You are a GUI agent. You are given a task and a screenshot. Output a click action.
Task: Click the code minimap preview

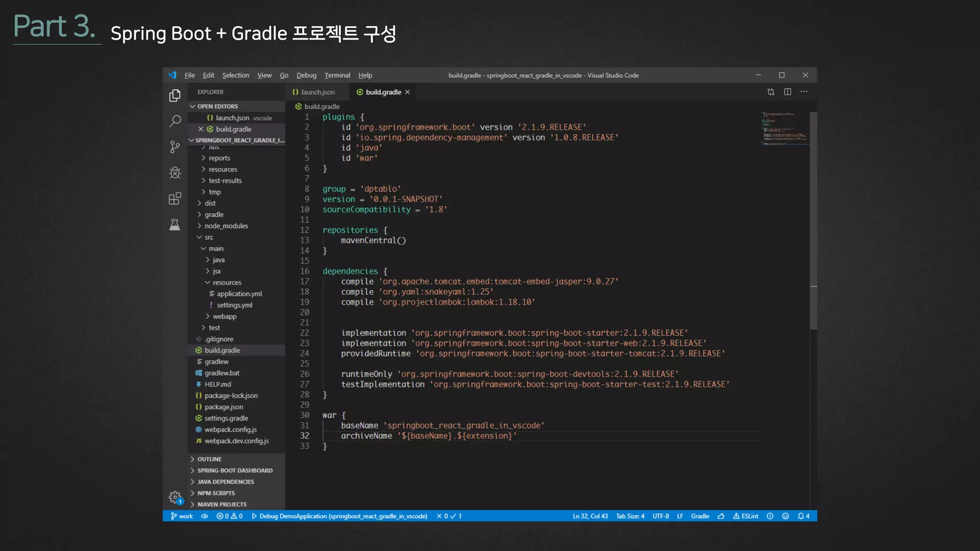[785, 128]
